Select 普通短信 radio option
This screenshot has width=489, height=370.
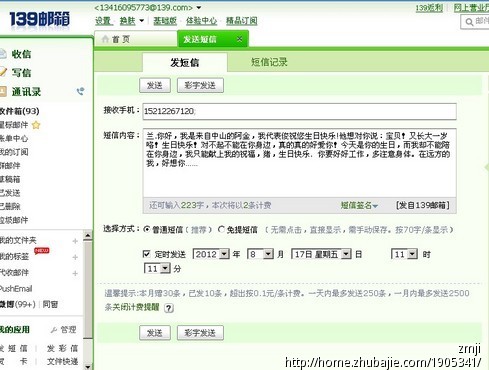pos(147,229)
